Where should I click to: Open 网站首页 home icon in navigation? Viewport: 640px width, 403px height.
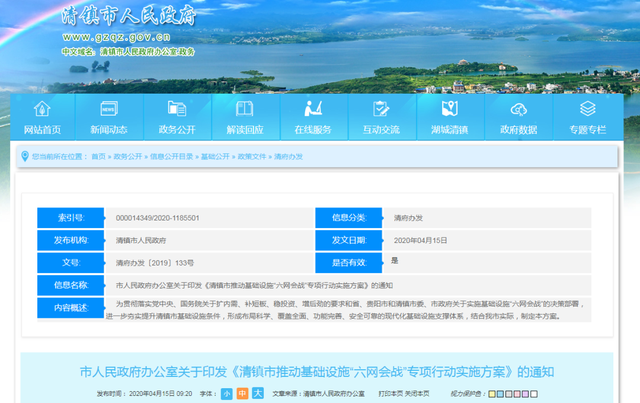tap(42, 109)
